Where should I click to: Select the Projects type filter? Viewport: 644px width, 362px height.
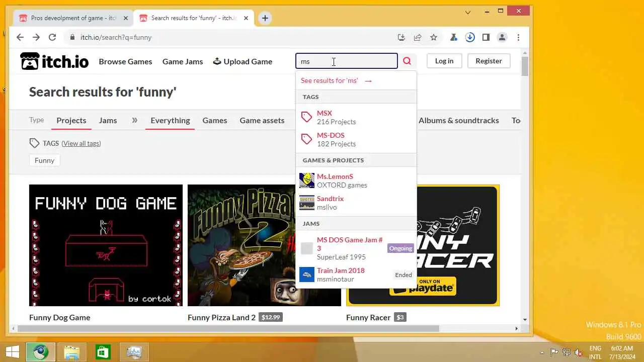pyautogui.click(x=71, y=120)
